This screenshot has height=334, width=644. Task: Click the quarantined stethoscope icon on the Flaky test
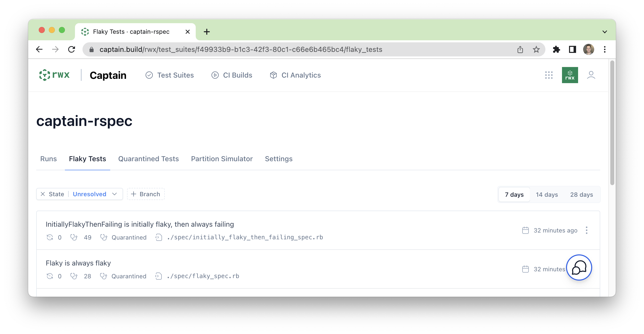pyautogui.click(x=104, y=276)
